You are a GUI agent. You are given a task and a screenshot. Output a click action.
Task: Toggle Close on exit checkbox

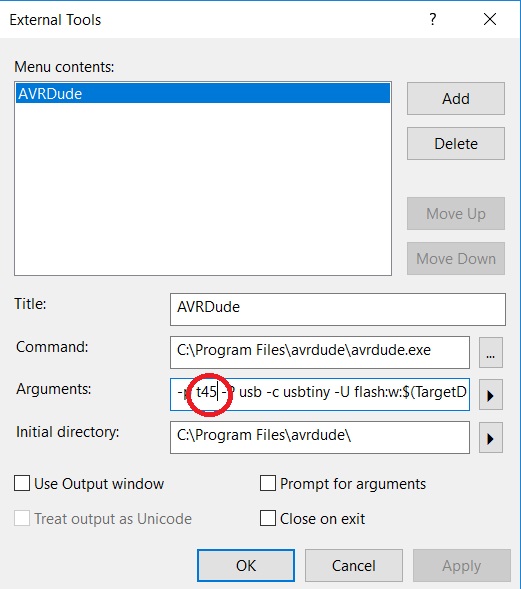(x=267, y=518)
